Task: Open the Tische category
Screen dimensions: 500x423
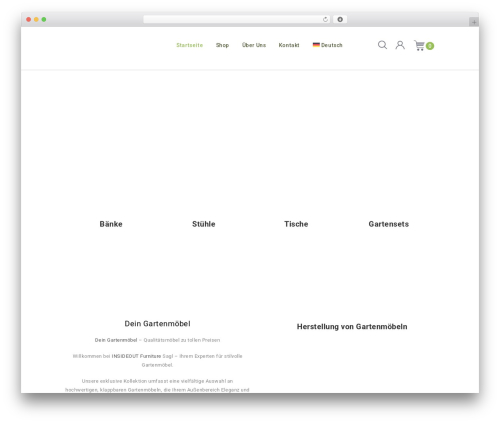Action: point(296,224)
